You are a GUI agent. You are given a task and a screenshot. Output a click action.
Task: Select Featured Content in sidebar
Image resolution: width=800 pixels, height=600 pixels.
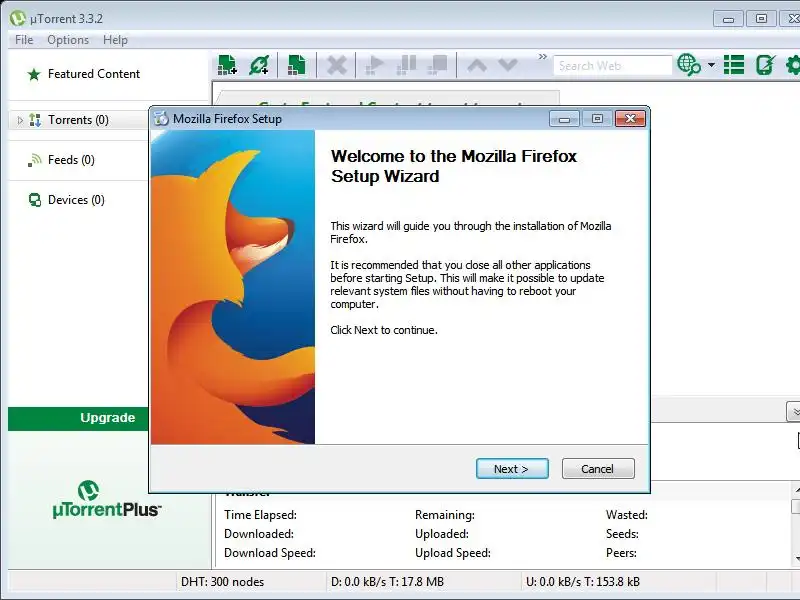click(94, 74)
